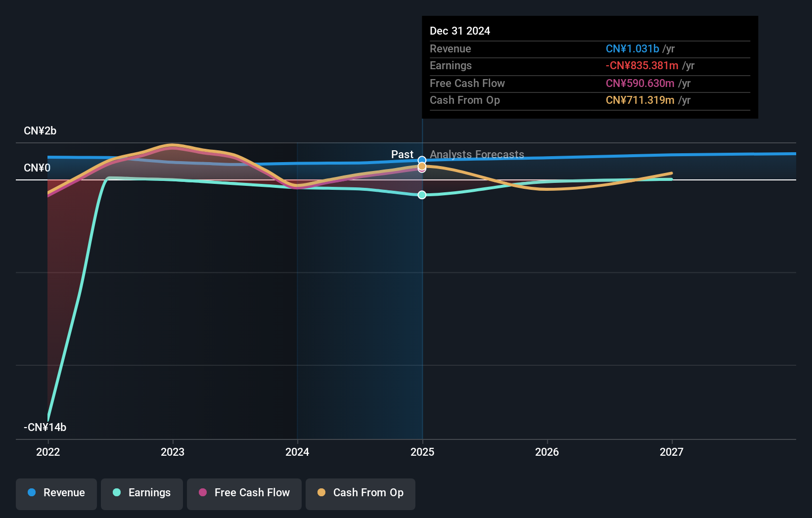
Task: Select the Earnings data point marker at 2025
Action: pos(422,195)
